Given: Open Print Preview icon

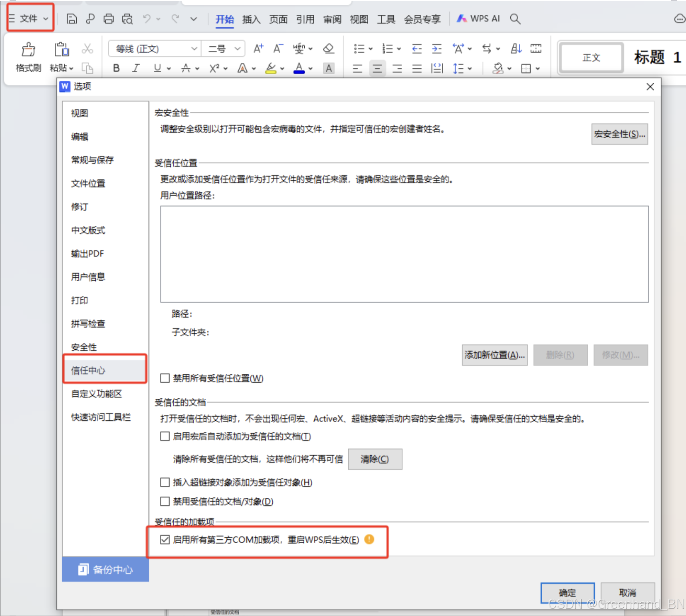Looking at the screenshot, I should coord(127,19).
